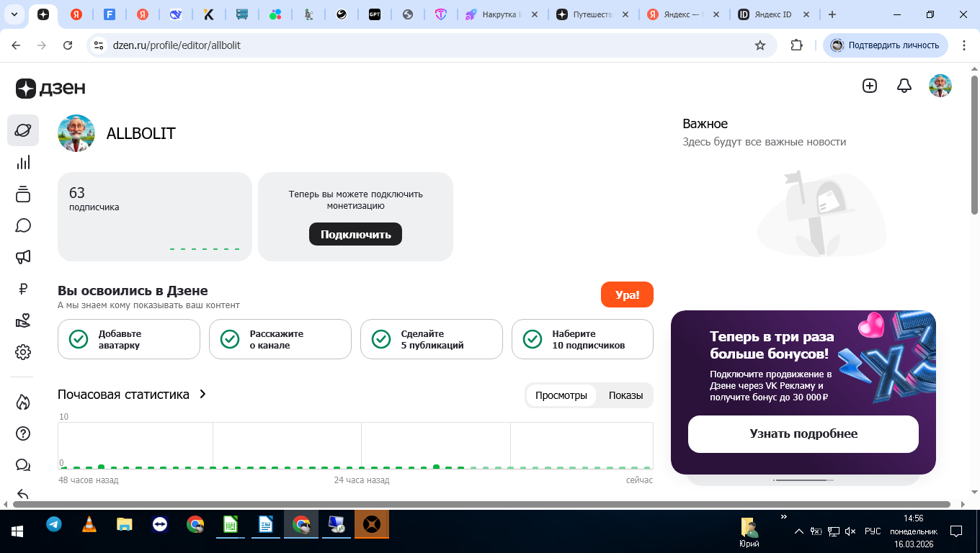Click the Подключить monetization button

pyautogui.click(x=355, y=234)
